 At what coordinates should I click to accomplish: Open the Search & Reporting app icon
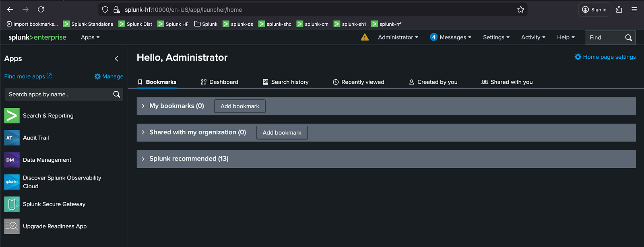coord(12,116)
